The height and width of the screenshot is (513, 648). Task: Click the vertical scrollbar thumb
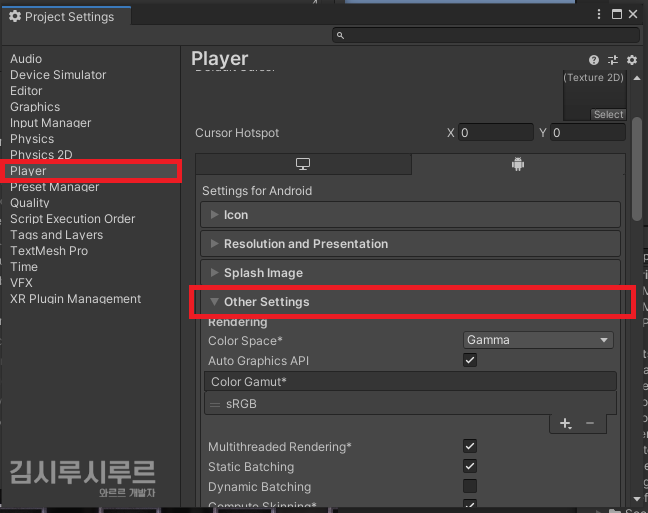[637, 169]
